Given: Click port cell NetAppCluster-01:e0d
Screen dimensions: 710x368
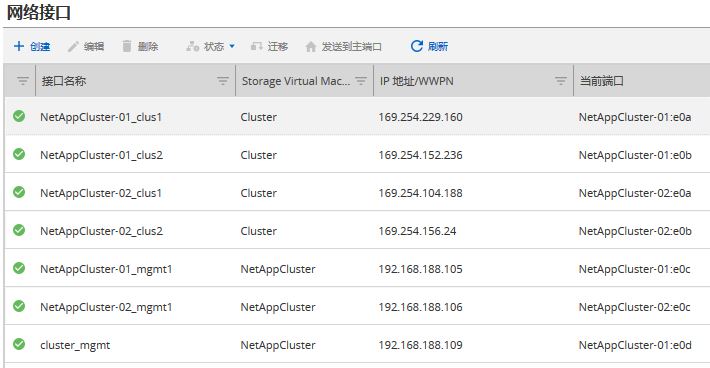Looking at the screenshot, I should (x=635, y=345).
